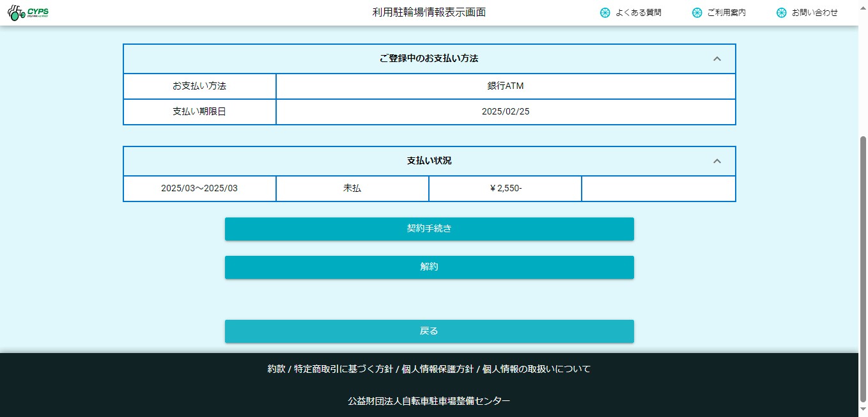Screen dimensions: 868x417
Task: Open the ご利用案内 text link
Action: point(726,13)
